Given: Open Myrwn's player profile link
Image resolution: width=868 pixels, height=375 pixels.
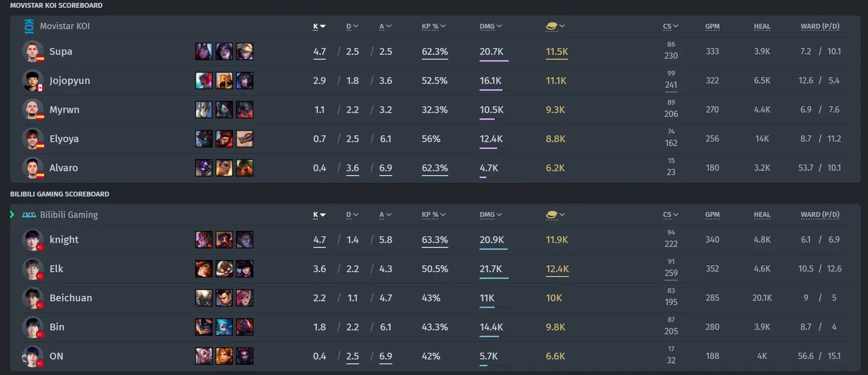Looking at the screenshot, I should coord(64,110).
